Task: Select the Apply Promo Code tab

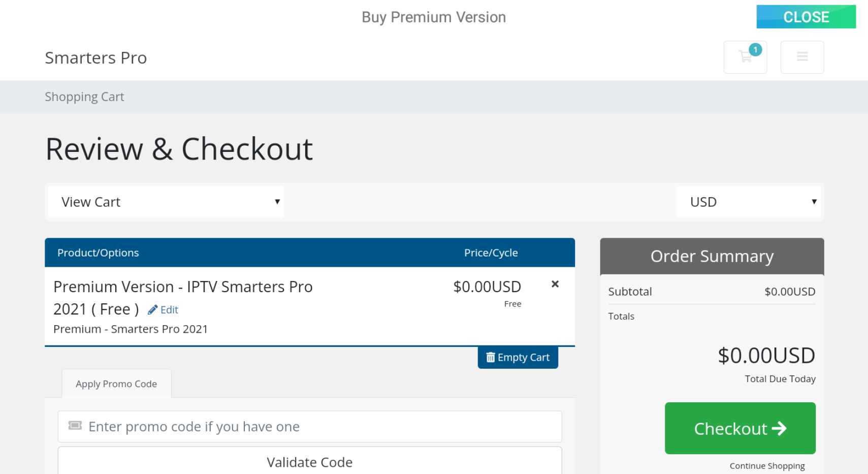Action: click(116, 384)
